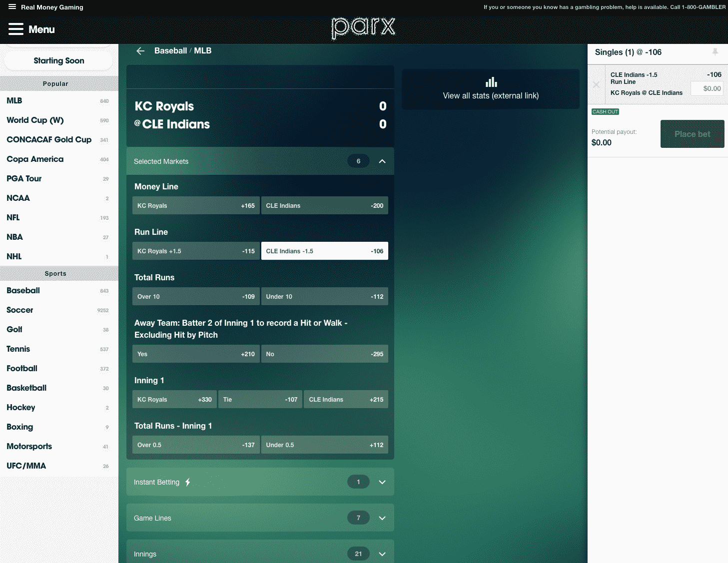Select Tie -107 for Inning 1

click(x=260, y=400)
